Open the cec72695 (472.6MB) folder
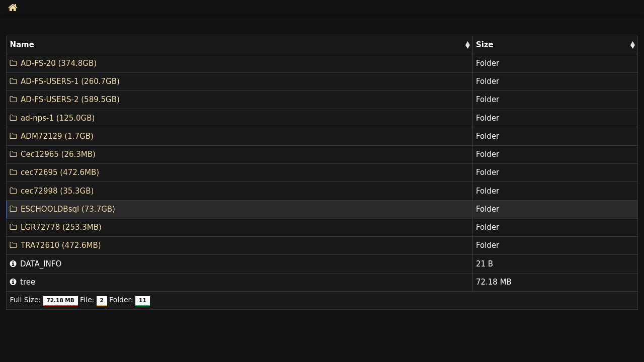Viewport: 644px width, 362px height. tap(60, 172)
